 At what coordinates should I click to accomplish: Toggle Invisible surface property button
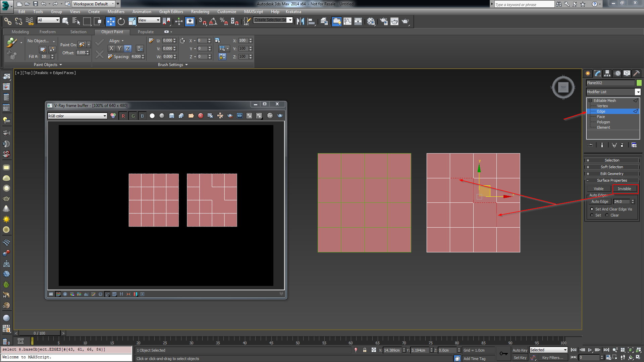[624, 189]
